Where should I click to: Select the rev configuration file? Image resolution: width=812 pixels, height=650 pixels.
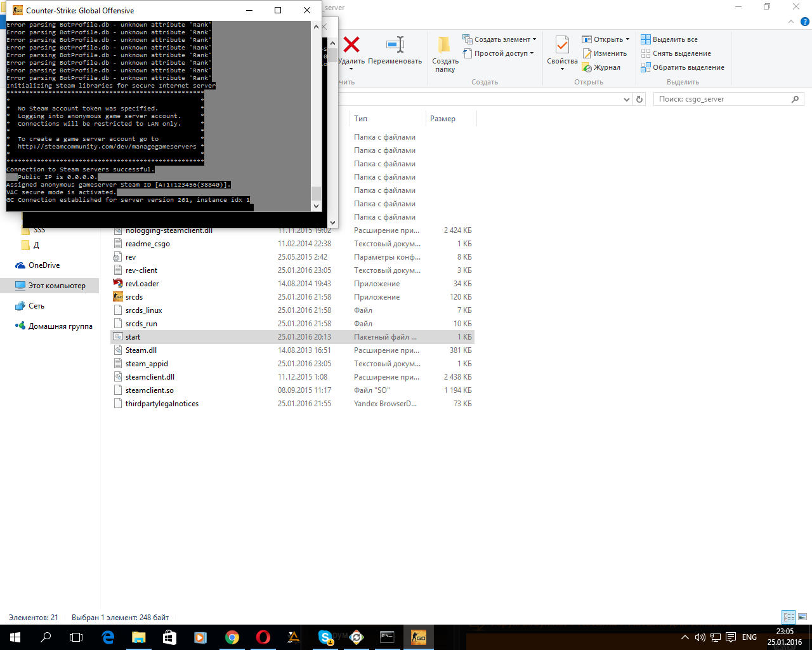[x=292, y=257]
